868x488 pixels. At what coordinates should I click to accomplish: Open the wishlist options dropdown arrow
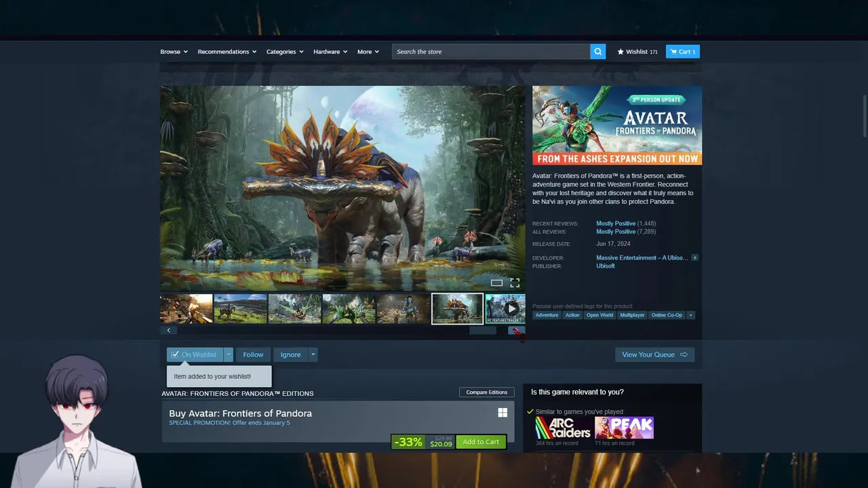point(229,354)
